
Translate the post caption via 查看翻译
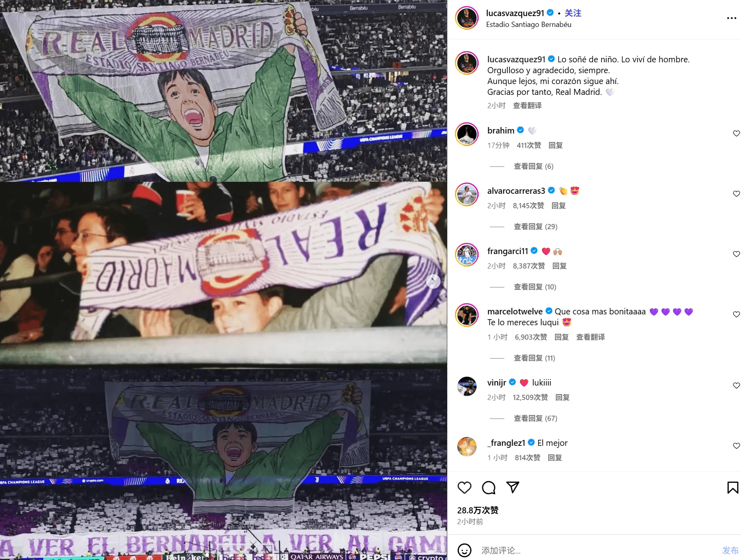(527, 106)
